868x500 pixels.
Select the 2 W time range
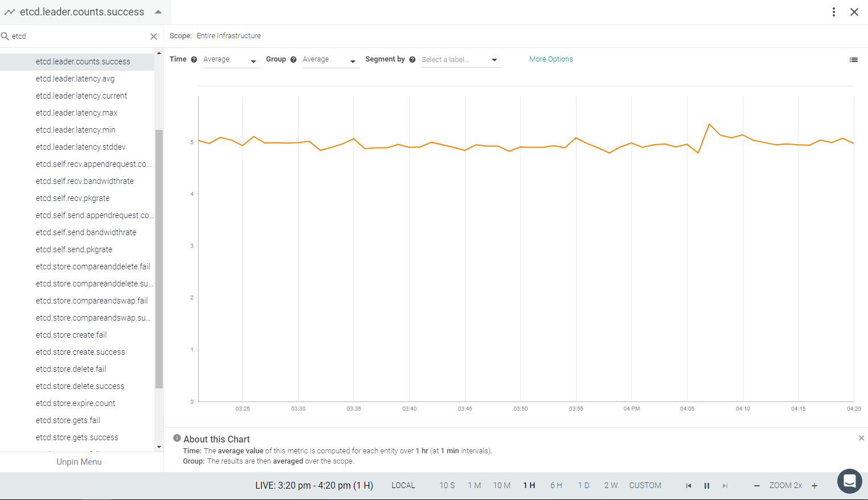pos(611,486)
